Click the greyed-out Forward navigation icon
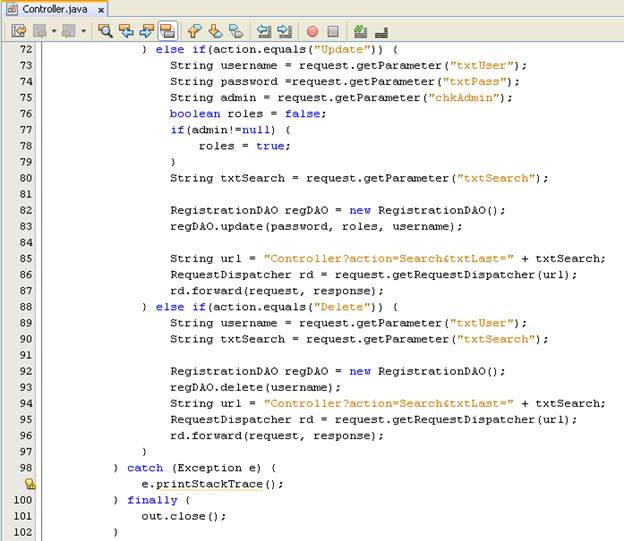The image size is (624, 541). pos(68,31)
